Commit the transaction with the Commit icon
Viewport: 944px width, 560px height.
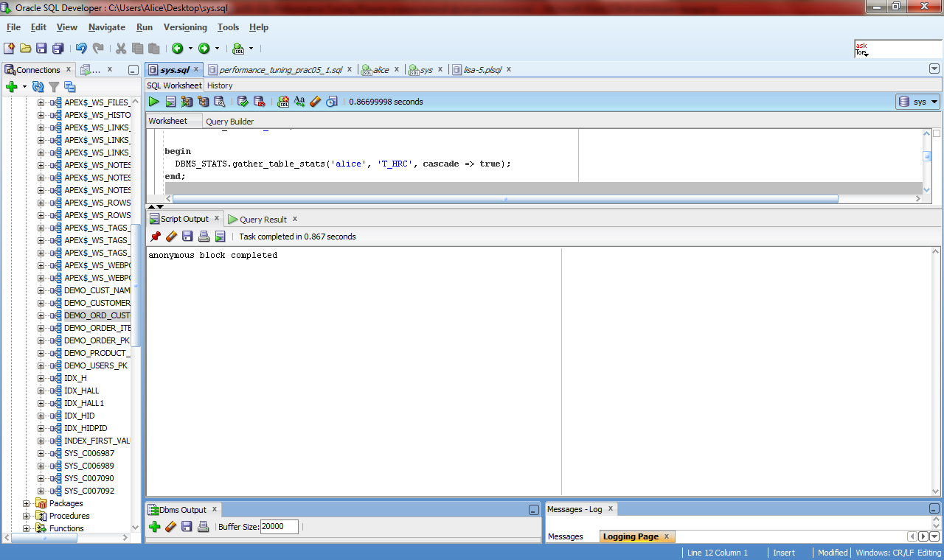pos(243,102)
